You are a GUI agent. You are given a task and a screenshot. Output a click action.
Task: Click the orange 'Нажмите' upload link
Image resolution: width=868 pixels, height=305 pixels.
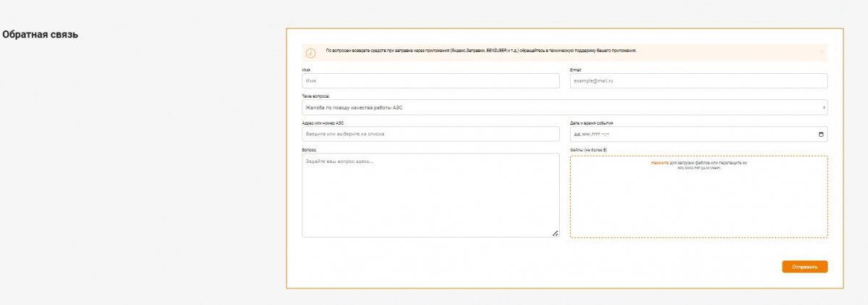click(660, 164)
